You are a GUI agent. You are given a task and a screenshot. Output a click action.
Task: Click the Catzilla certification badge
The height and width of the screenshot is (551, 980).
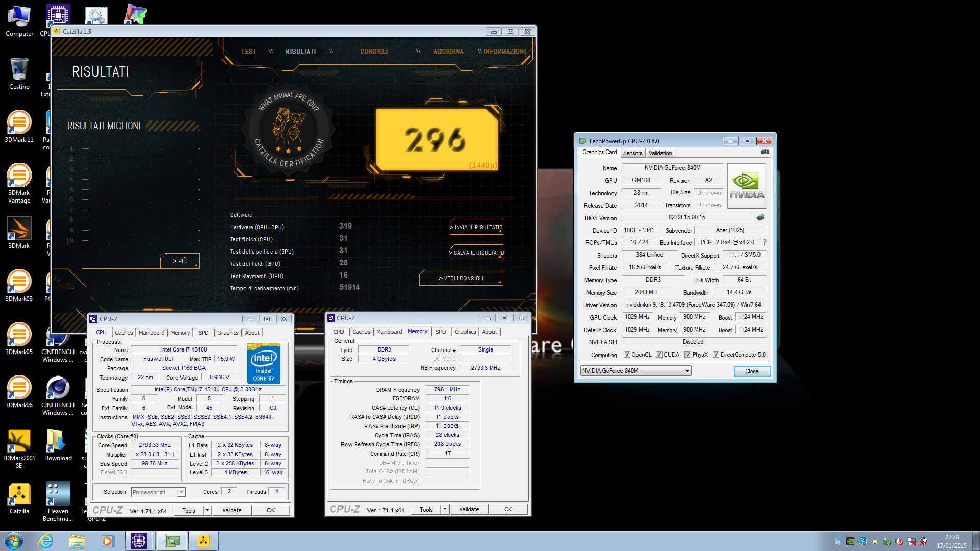289,131
